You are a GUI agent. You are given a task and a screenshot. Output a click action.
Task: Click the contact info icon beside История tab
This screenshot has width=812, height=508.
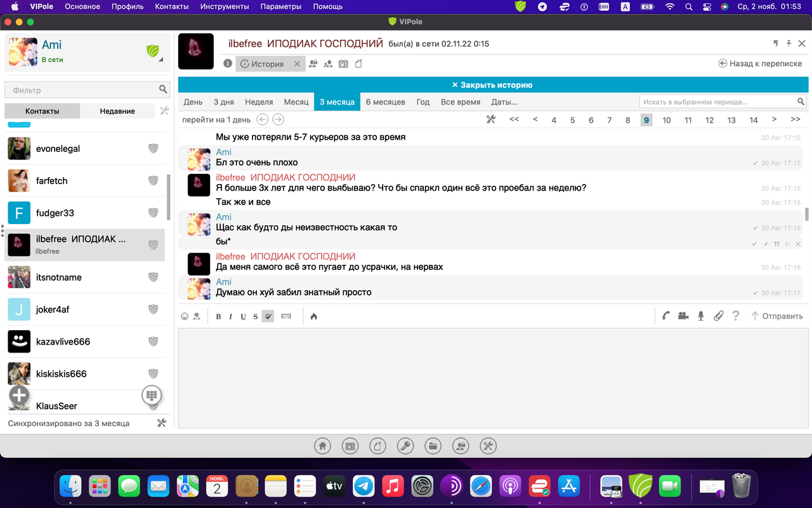pyautogui.click(x=228, y=63)
